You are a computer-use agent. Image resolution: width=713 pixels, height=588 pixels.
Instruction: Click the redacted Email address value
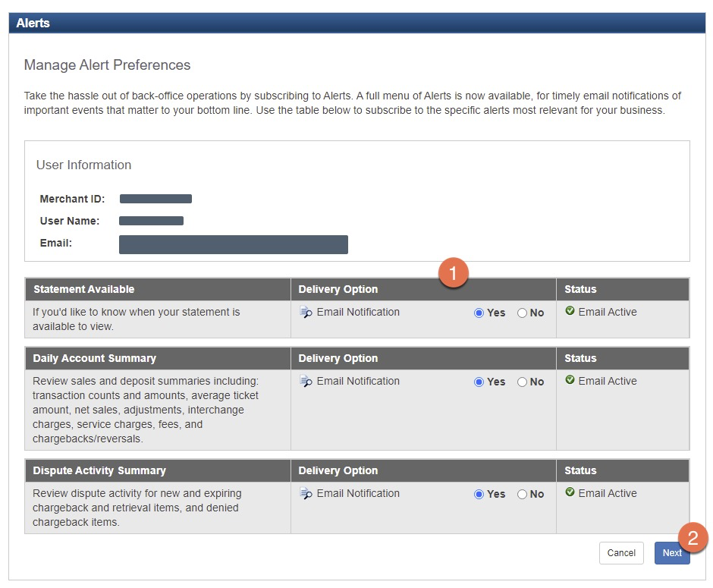(x=233, y=244)
